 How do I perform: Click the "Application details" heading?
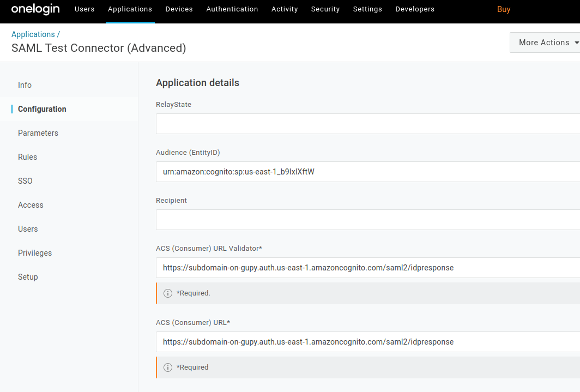pyautogui.click(x=197, y=83)
